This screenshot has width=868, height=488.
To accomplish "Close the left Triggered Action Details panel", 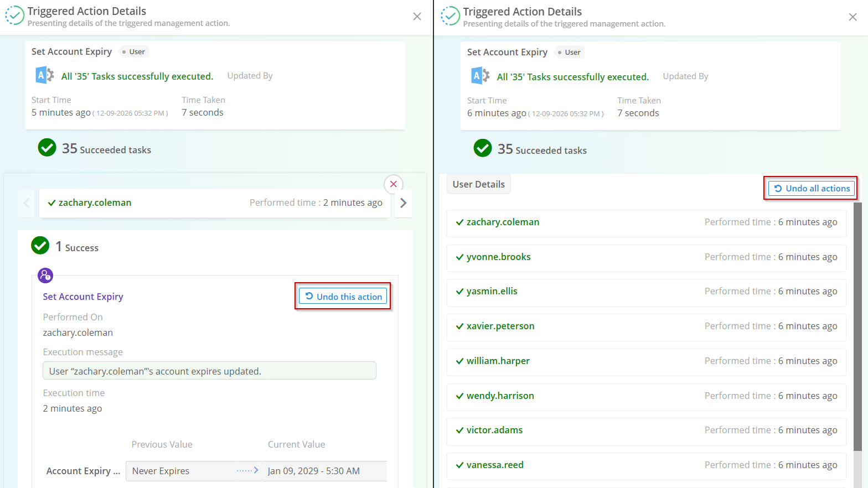I will 417,17.
